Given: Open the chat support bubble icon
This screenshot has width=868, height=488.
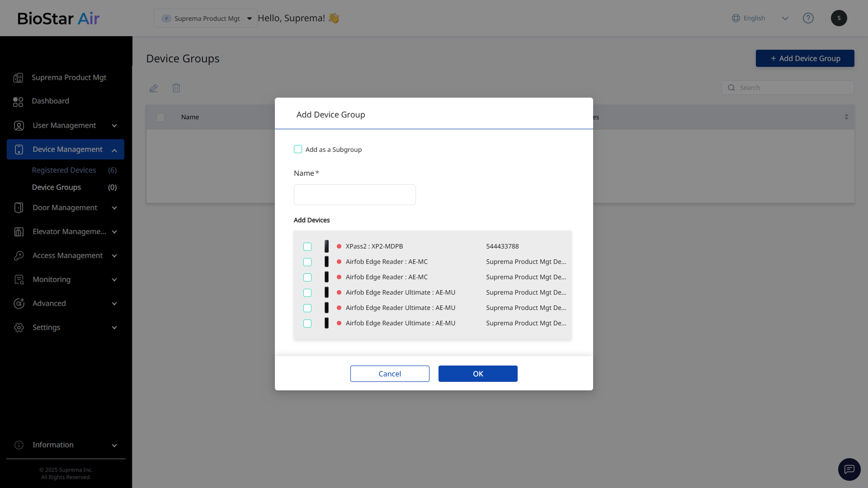Looking at the screenshot, I should 849,469.
